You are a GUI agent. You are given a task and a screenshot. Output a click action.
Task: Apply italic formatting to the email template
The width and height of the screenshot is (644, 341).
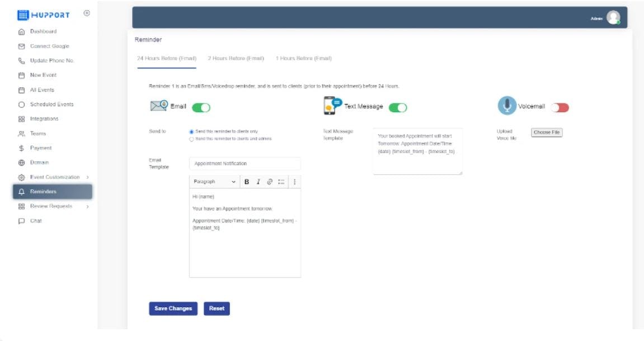point(259,182)
